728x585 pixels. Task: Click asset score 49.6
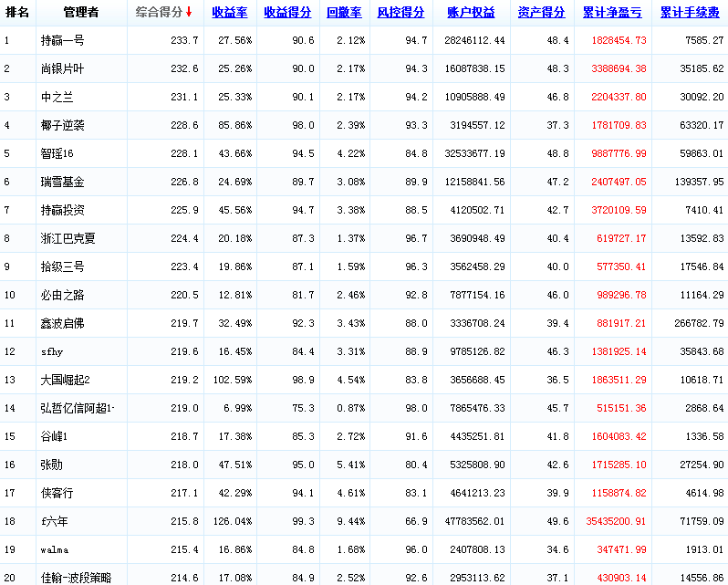pyautogui.click(x=558, y=522)
